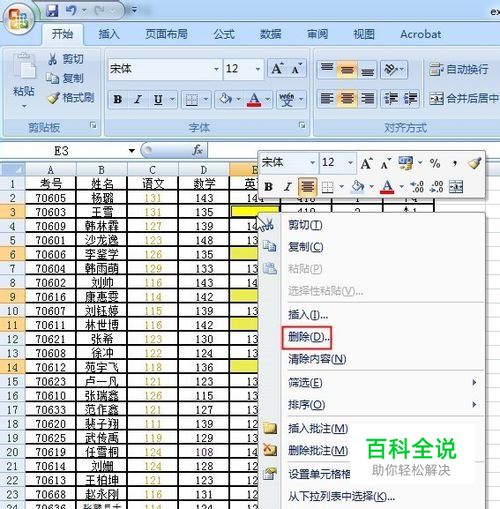Viewport: 500px width, 509px height.
Task: Apply borders button in ribbon font group
Action: coord(192,99)
